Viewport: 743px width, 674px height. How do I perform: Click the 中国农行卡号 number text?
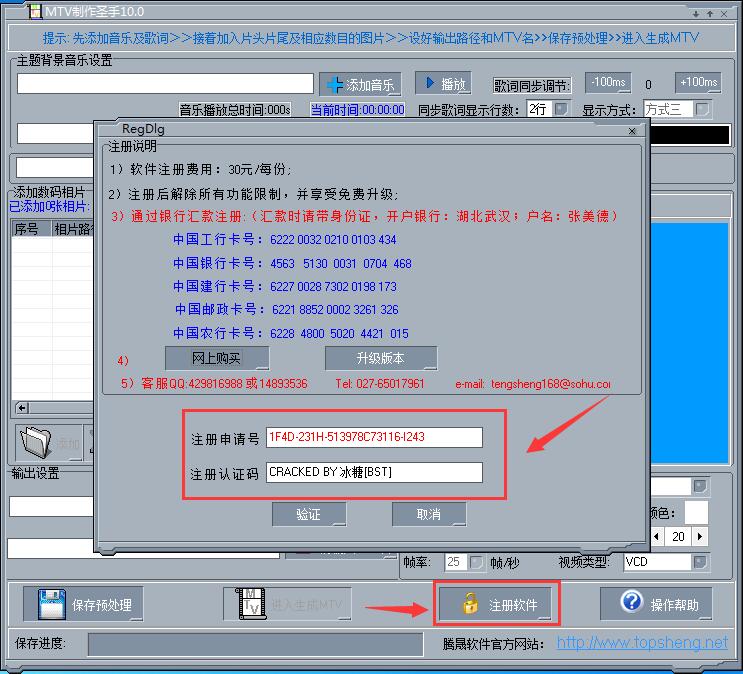[339, 334]
